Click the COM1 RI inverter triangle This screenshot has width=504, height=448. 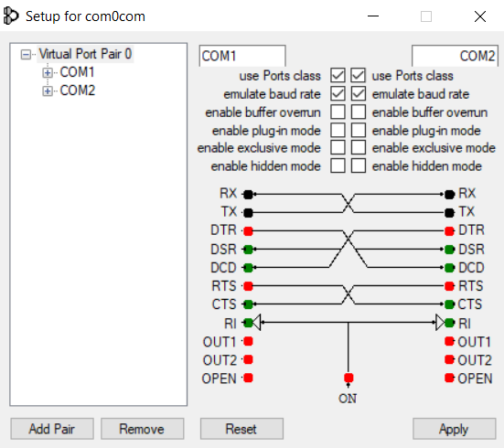(x=256, y=322)
